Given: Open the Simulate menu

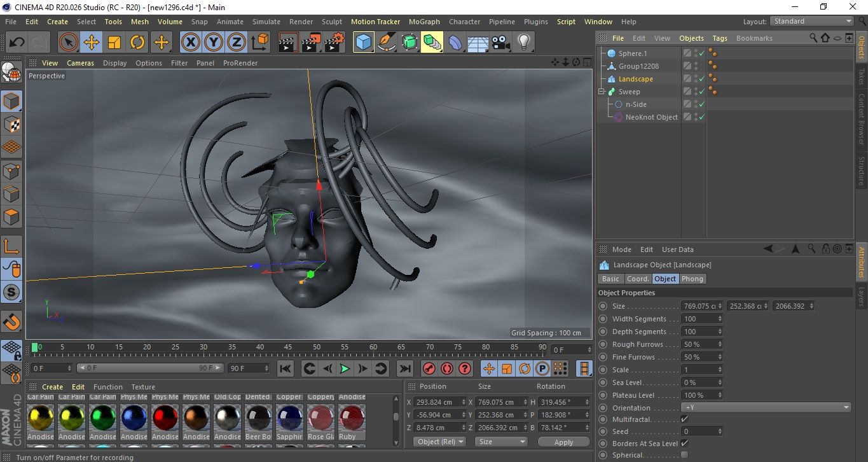Looking at the screenshot, I should pyautogui.click(x=266, y=22).
